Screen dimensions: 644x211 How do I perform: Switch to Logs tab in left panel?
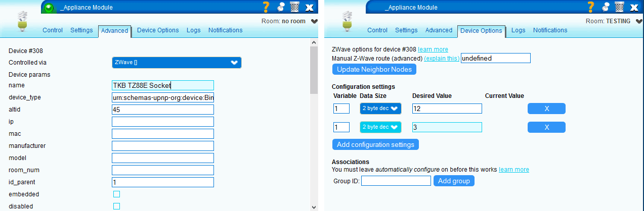pos(193,30)
